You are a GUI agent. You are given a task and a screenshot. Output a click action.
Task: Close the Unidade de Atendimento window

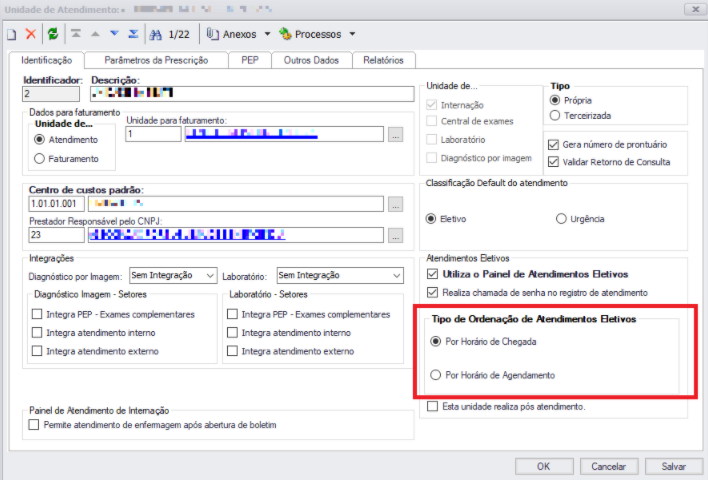(x=695, y=9)
